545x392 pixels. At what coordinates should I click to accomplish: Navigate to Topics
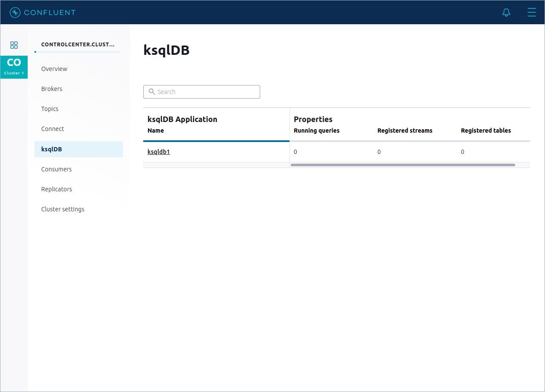pos(50,109)
